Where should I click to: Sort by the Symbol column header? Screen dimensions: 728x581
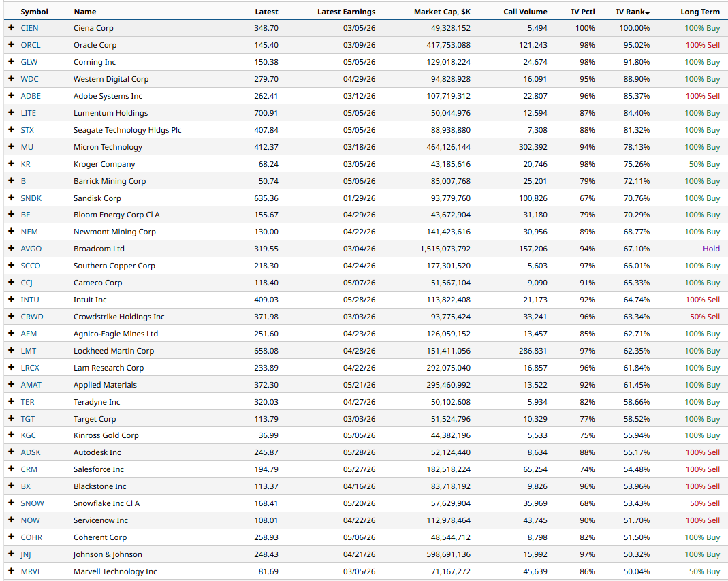pos(34,12)
